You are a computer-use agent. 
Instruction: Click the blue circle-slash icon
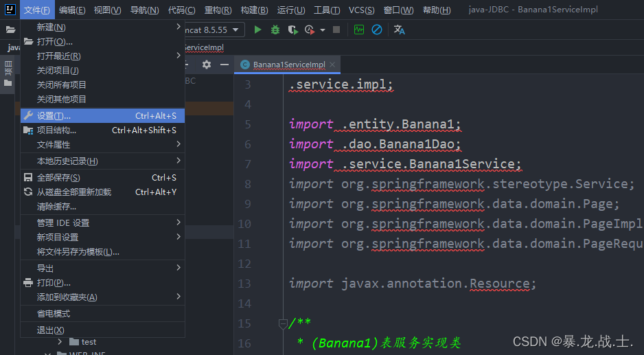point(377,30)
